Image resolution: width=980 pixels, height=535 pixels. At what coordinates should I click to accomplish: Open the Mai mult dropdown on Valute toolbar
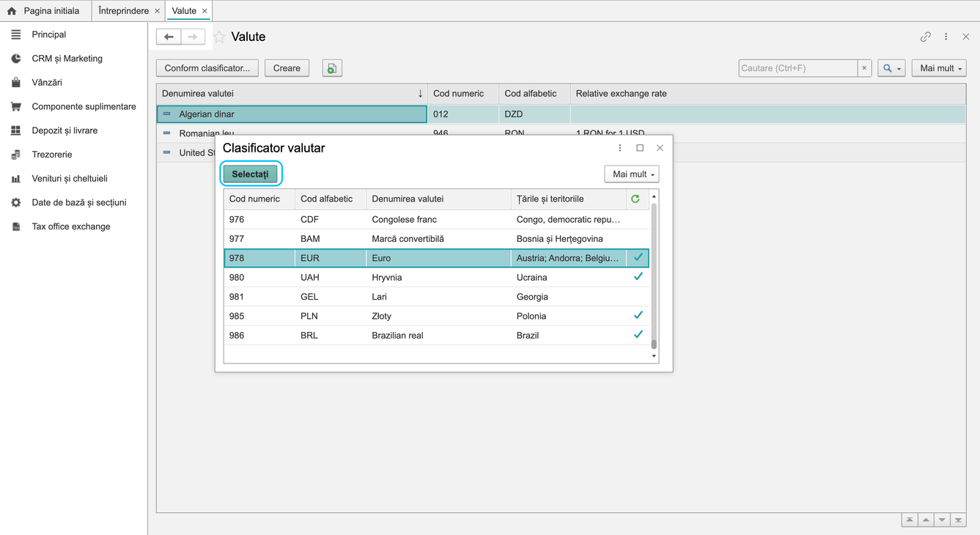[939, 68]
